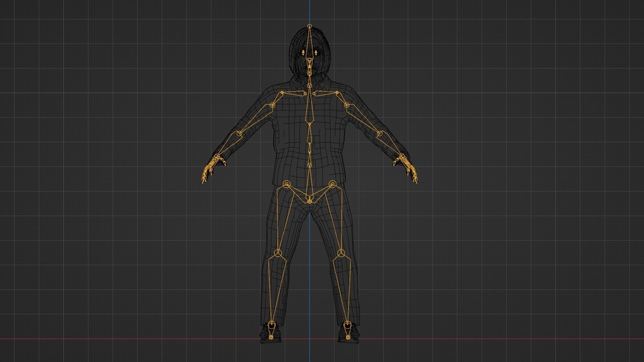The width and height of the screenshot is (644, 362).
Task: Click the pelvis root bone
Action: [x=309, y=201]
